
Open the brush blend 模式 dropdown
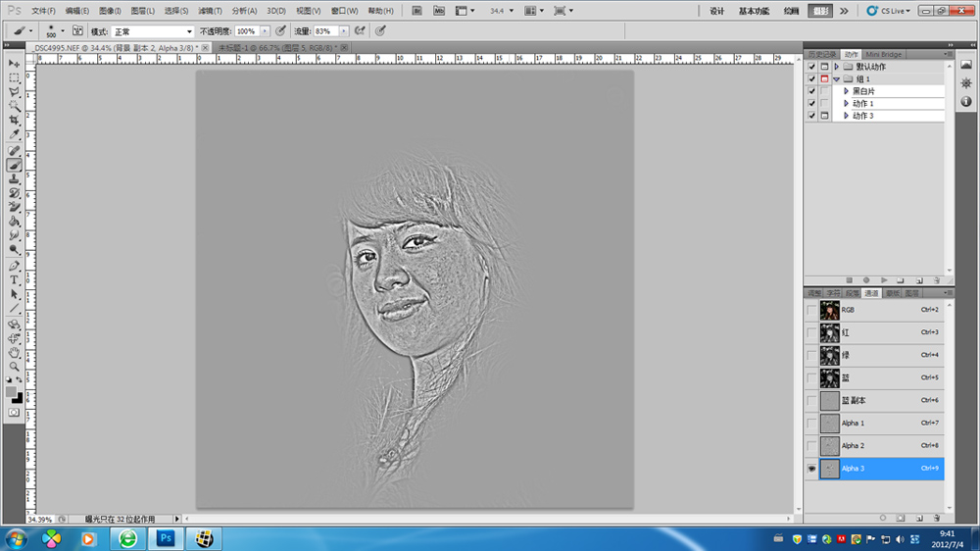[152, 31]
